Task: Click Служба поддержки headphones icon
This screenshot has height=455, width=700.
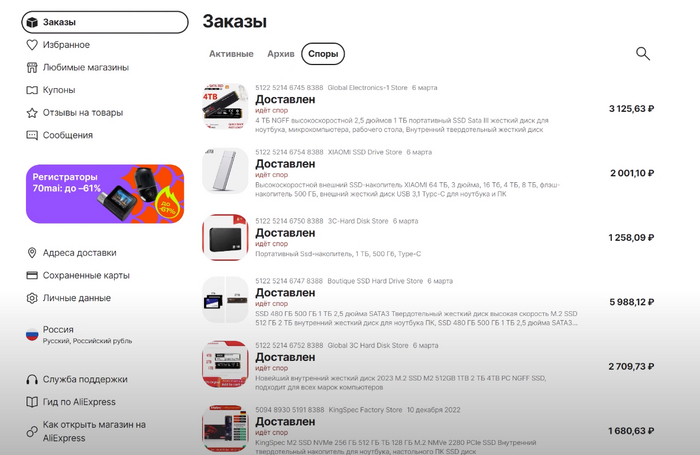Action: tap(32, 380)
